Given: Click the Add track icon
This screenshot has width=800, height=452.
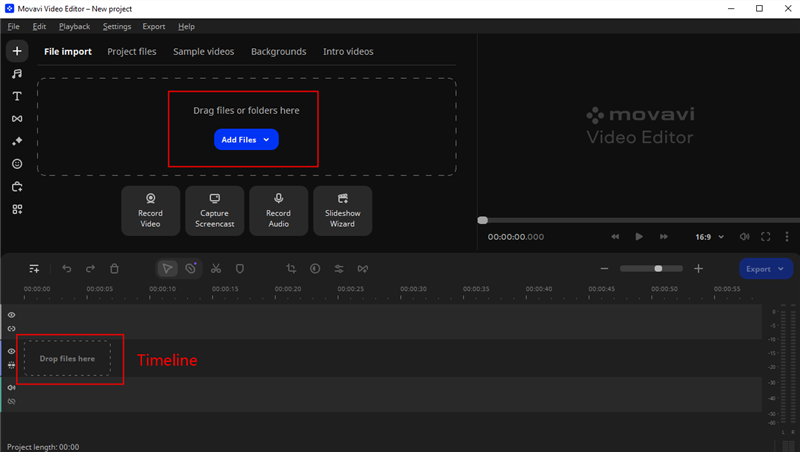Looking at the screenshot, I should [x=34, y=269].
